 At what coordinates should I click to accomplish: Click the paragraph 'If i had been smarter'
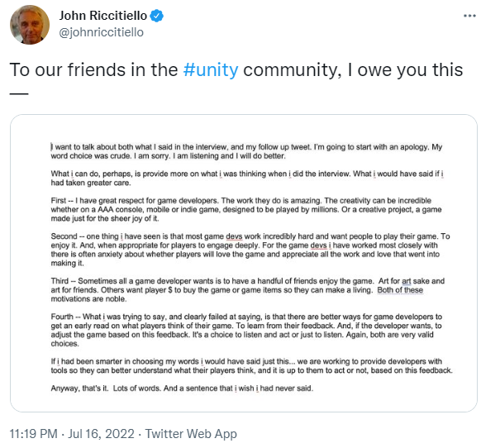coord(251,366)
